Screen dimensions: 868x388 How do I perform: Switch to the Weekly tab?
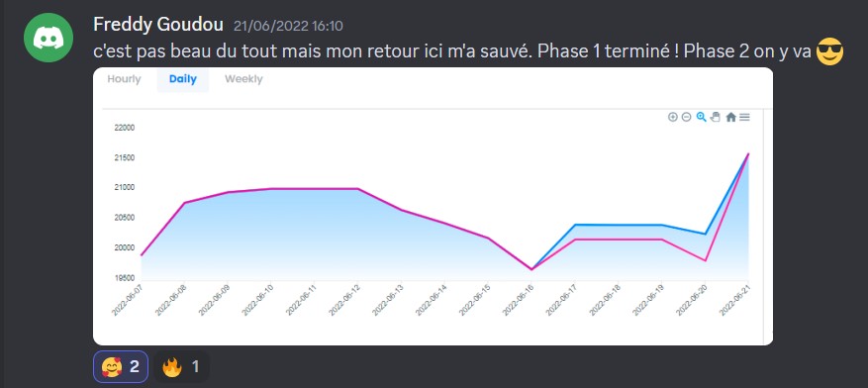click(x=243, y=79)
